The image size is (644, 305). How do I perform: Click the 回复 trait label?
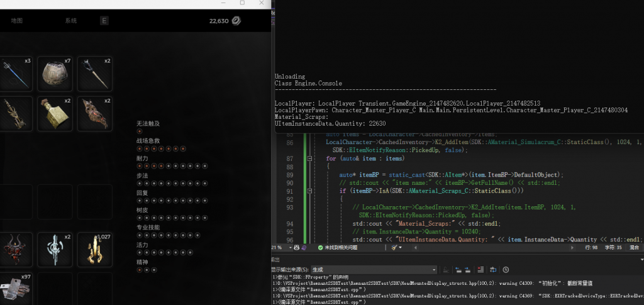(142, 192)
